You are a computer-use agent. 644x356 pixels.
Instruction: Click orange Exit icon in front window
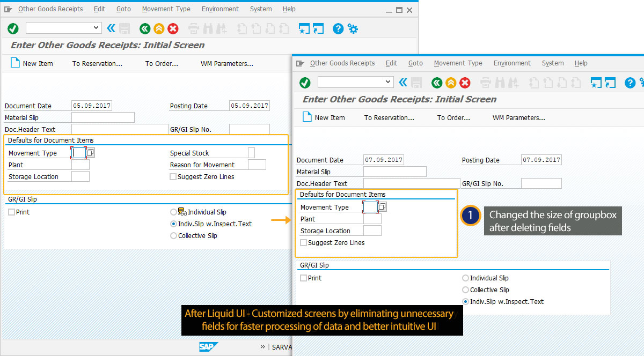[451, 83]
